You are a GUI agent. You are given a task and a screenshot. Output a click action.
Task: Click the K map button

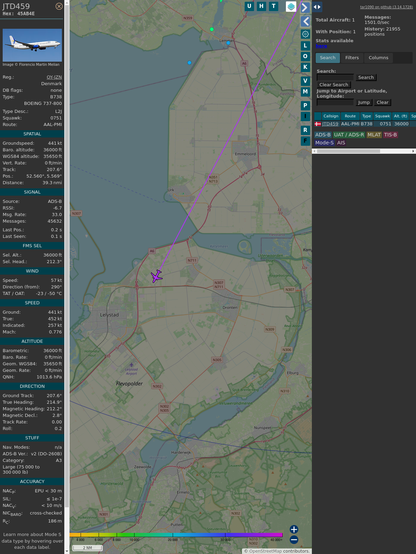(305, 67)
